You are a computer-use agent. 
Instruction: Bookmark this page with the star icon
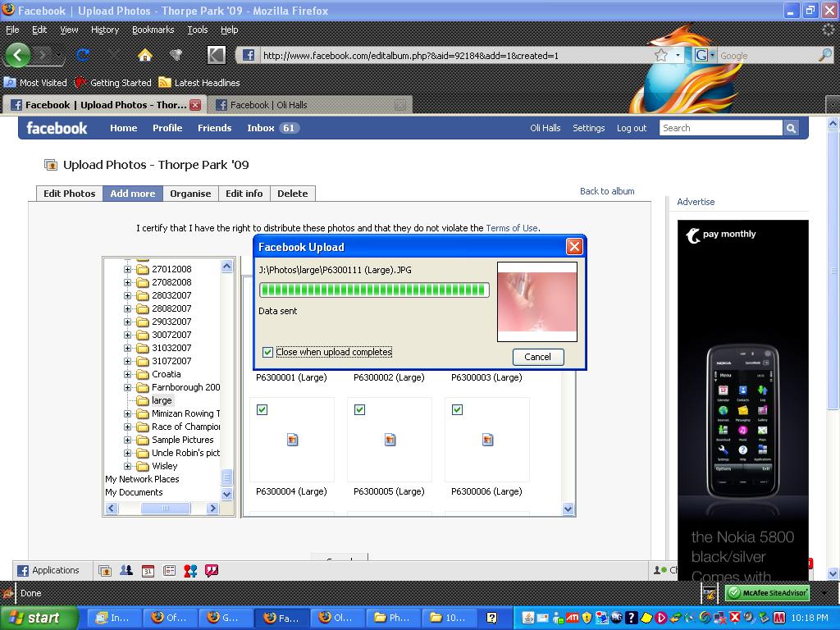661,55
